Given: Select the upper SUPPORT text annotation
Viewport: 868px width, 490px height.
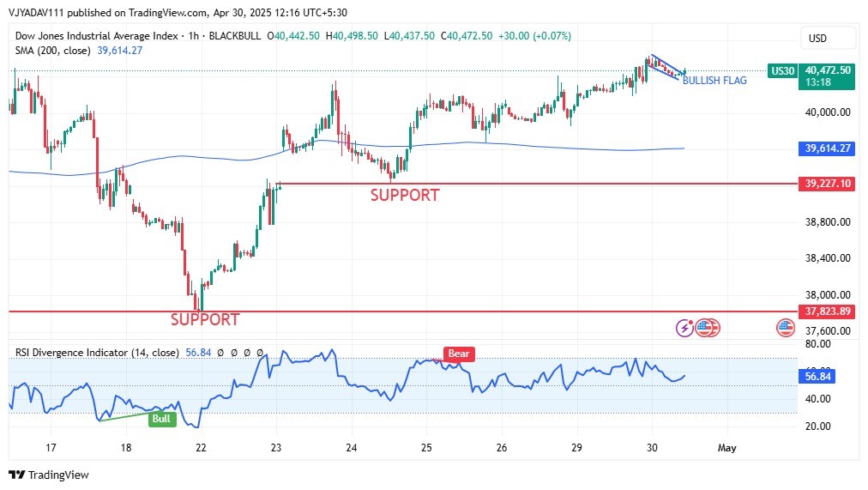Looking at the screenshot, I should tap(404, 196).
